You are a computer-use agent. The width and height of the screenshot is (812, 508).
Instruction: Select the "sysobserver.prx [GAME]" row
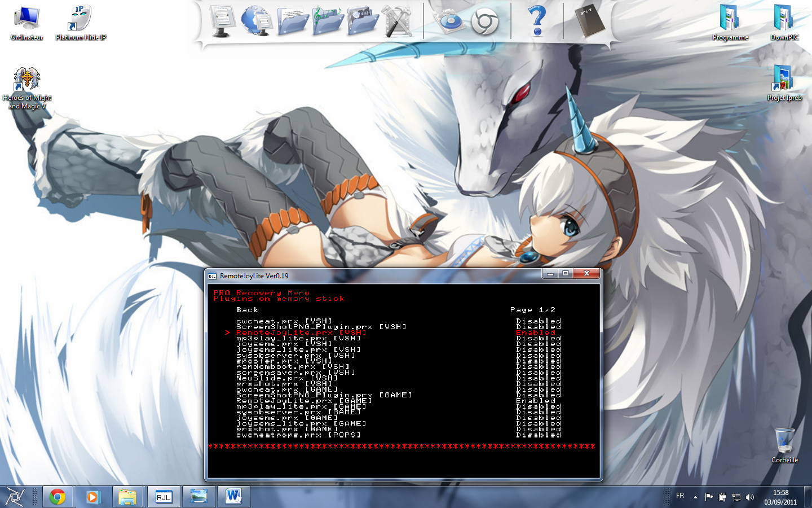[x=399, y=412]
